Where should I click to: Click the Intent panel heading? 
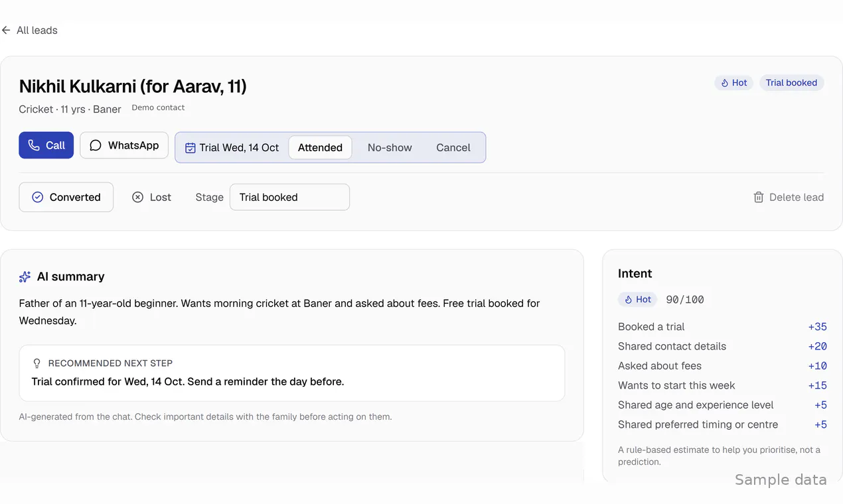tap(635, 273)
